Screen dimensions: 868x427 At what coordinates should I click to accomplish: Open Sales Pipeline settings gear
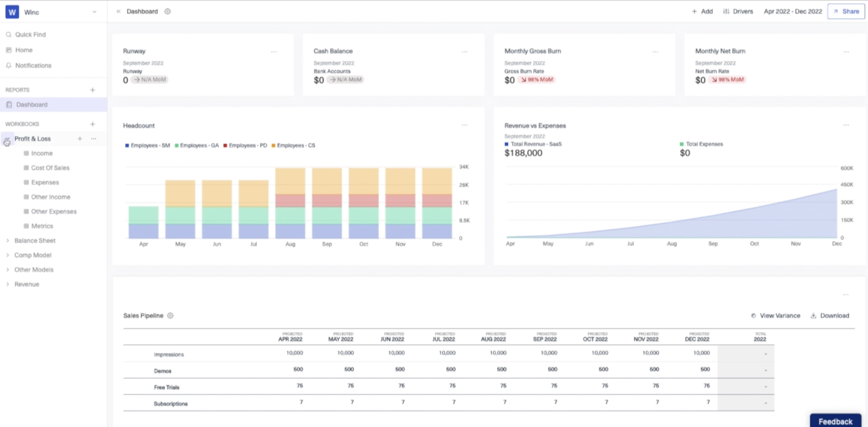tap(170, 315)
